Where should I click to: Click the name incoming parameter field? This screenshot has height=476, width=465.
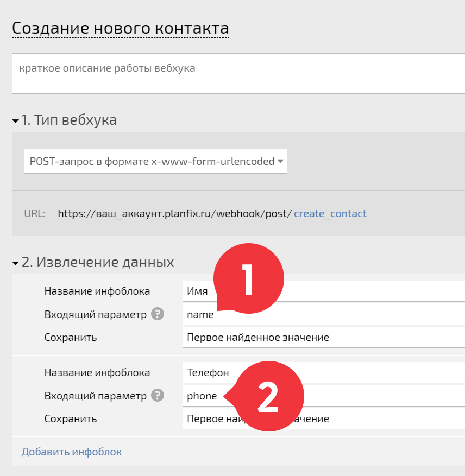click(324, 314)
